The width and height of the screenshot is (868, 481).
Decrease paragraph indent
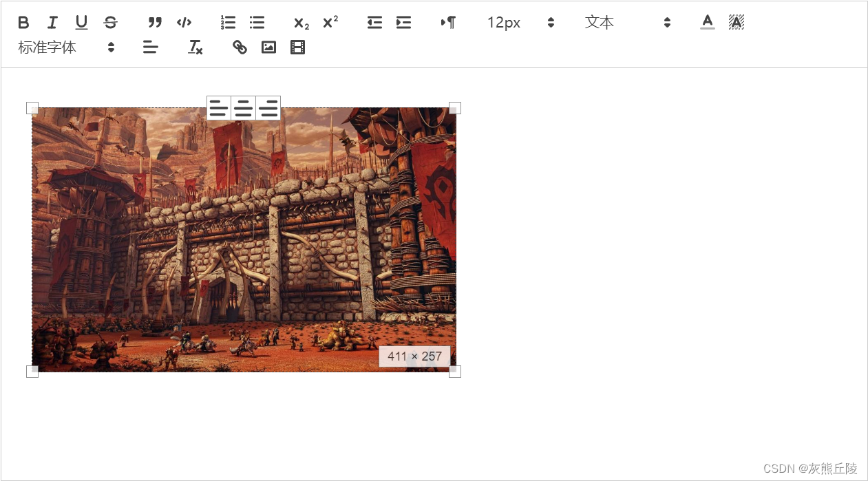(x=374, y=23)
